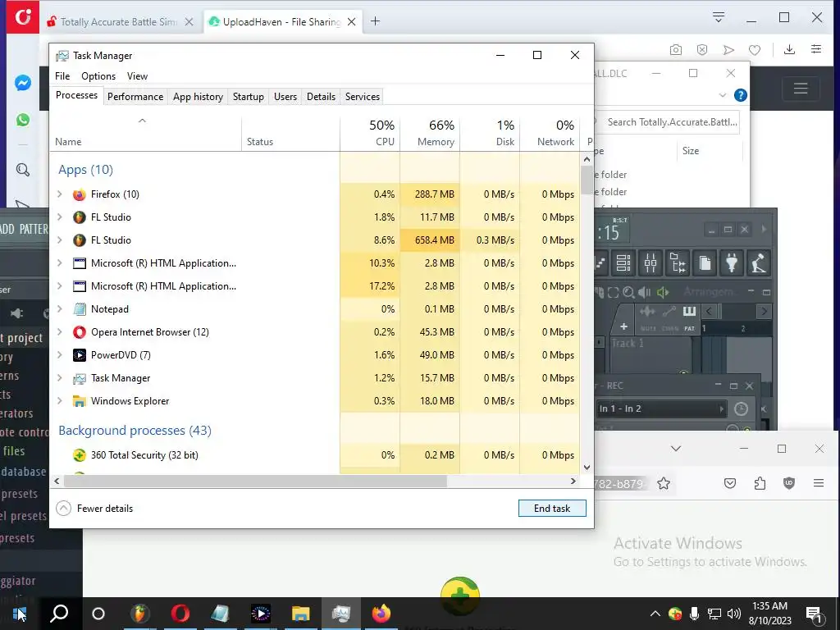Image resolution: width=840 pixels, height=630 pixels.
Task: Click Task Manager's horizontal scrollbar thumb
Action: click(x=255, y=481)
